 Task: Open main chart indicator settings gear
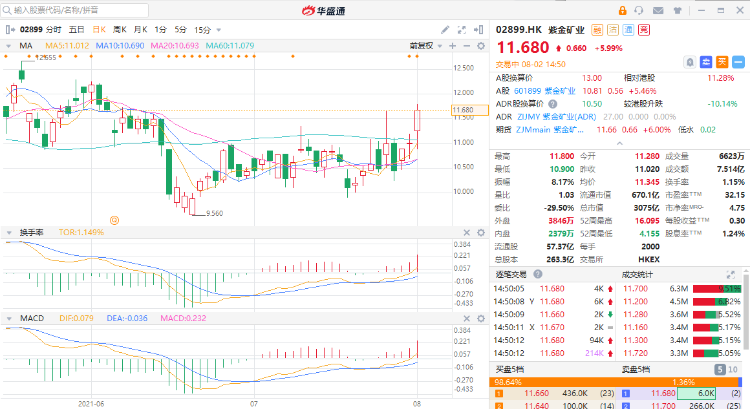click(481, 46)
